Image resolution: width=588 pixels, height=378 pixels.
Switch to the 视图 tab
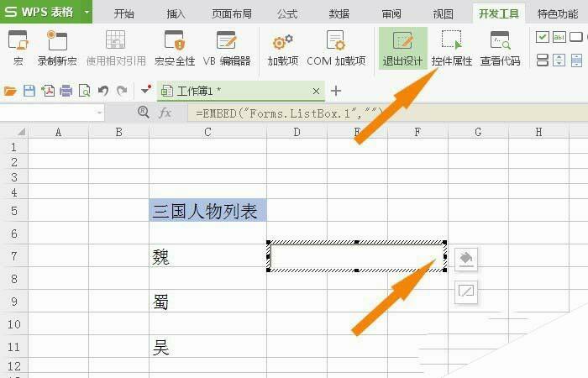[444, 14]
